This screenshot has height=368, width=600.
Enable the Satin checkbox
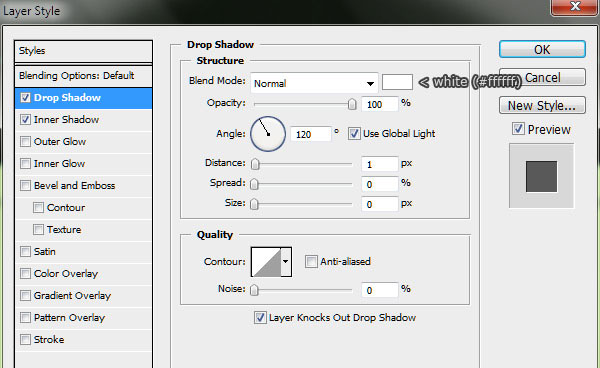tap(25, 252)
